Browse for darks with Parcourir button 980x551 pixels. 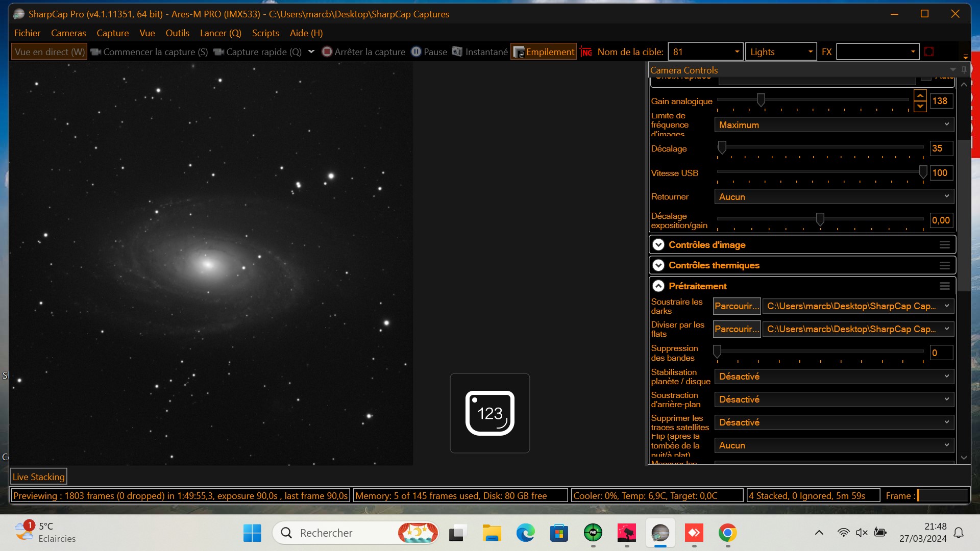[x=737, y=306]
